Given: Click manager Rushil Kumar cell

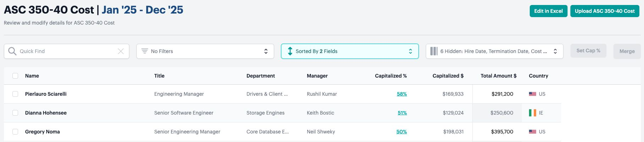Looking at the screenshot, I should [322, 94].
